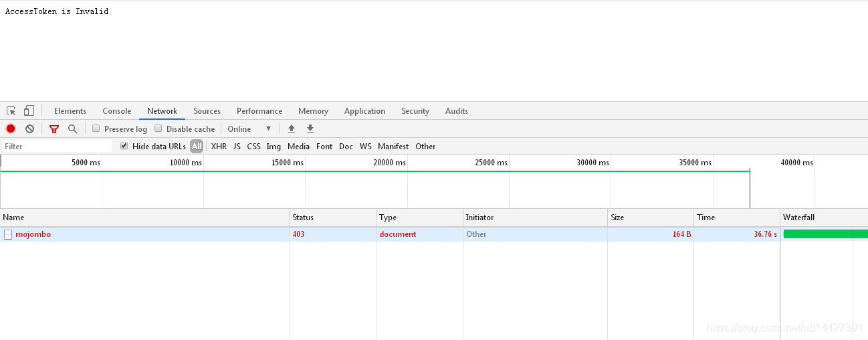The image size is (868, 340).
Task: Filter requests by Media
Action: 298,146
